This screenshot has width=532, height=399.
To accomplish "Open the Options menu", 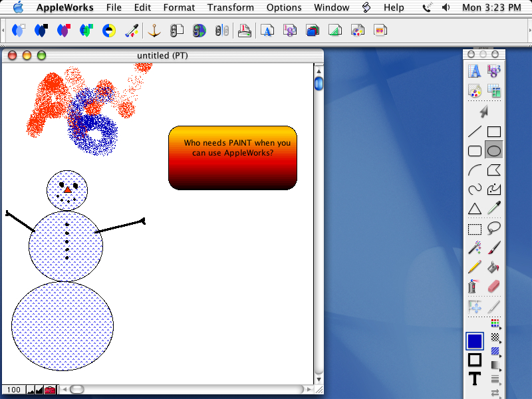I will (284, 7).
